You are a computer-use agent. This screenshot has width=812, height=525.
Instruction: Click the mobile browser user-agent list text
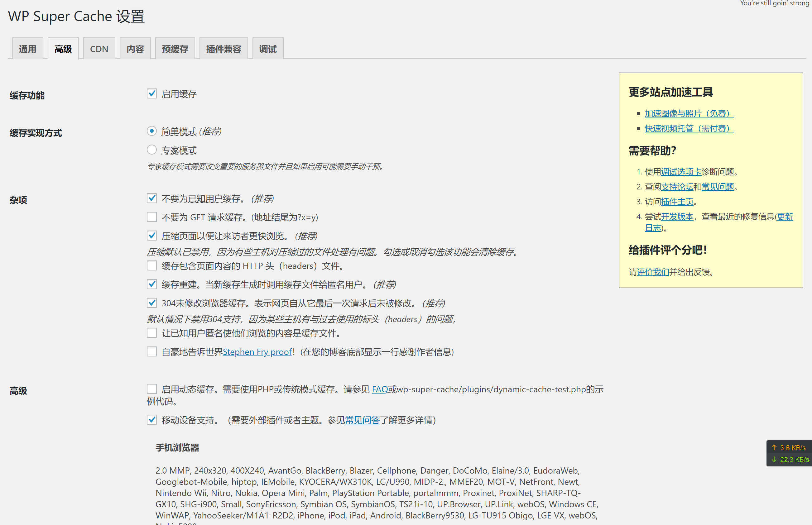377,495
